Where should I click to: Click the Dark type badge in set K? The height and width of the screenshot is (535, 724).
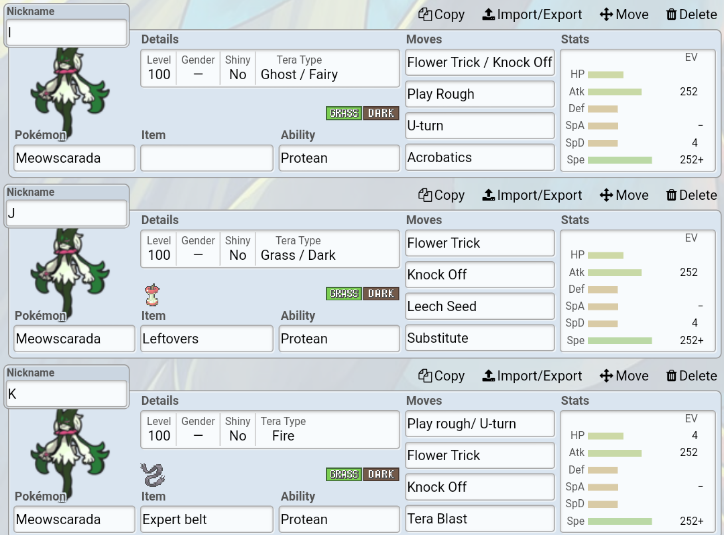tap(381, 474)
